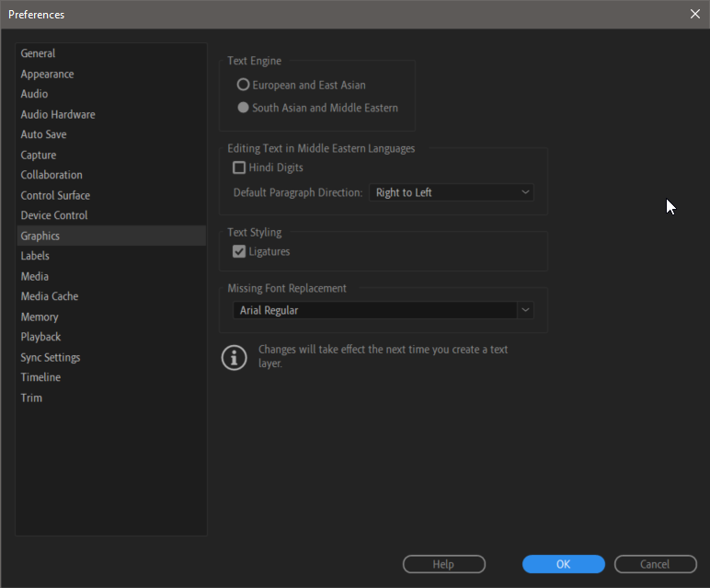Open Collaboration preferences category
The width and height of the screenshot is (710, 588).
point(111,175)
